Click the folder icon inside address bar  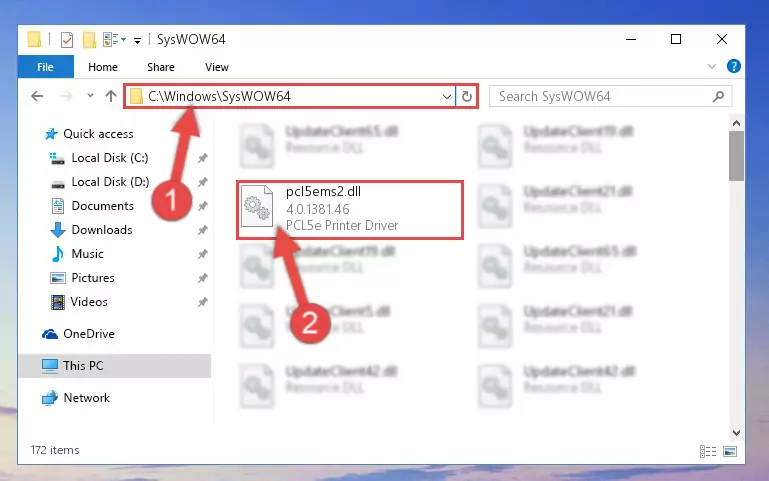click(x=136, y=97)
